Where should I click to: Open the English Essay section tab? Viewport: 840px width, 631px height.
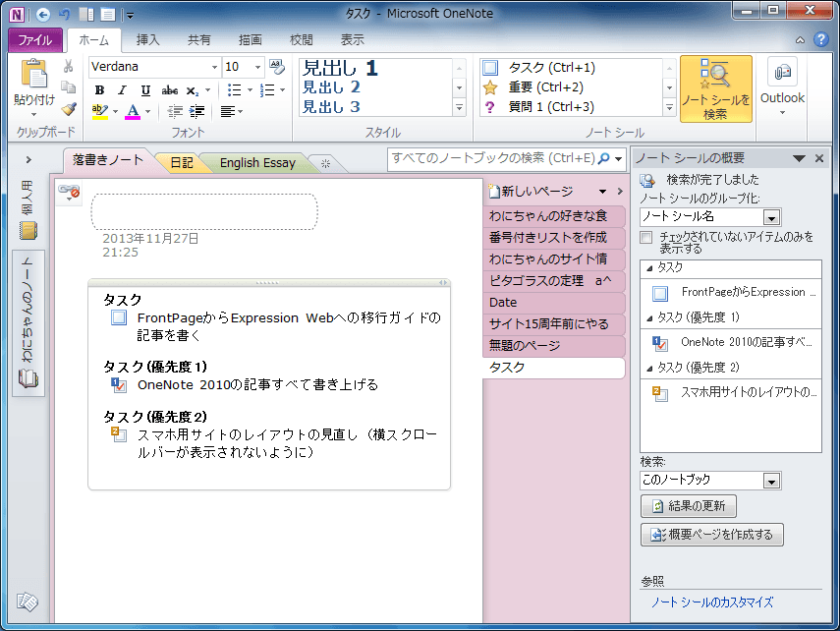(x=257, y=163)
